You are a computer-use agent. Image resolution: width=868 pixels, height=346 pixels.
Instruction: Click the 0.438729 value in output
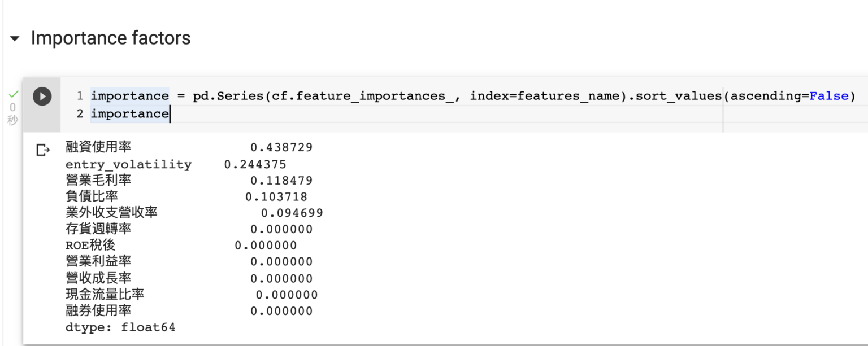click(x=281, y=148)
